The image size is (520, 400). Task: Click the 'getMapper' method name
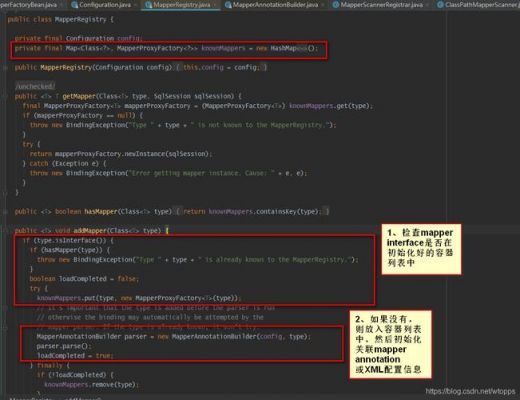pos(79,96)
